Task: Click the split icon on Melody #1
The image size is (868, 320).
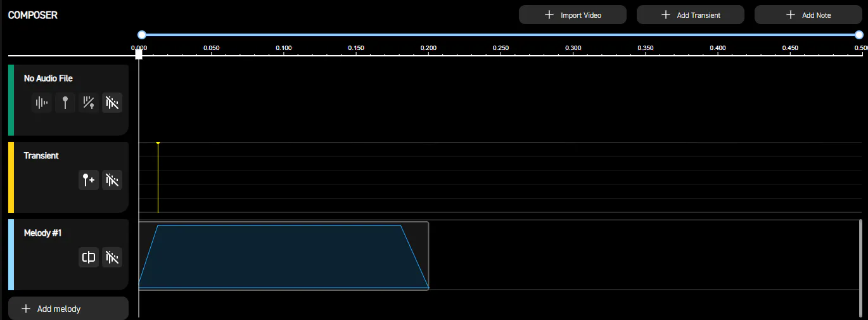Action: [89, 257]
